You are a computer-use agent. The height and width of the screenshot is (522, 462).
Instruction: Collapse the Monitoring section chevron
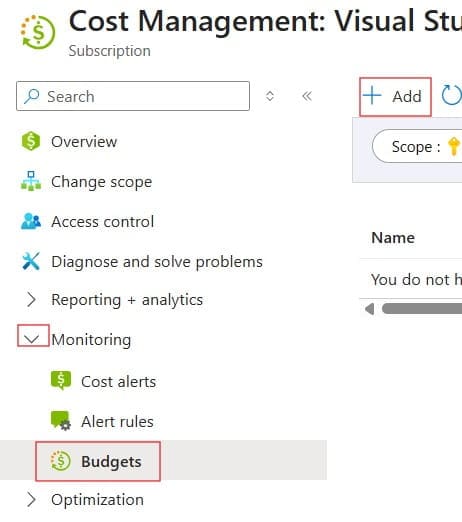(x=32, y=339)
